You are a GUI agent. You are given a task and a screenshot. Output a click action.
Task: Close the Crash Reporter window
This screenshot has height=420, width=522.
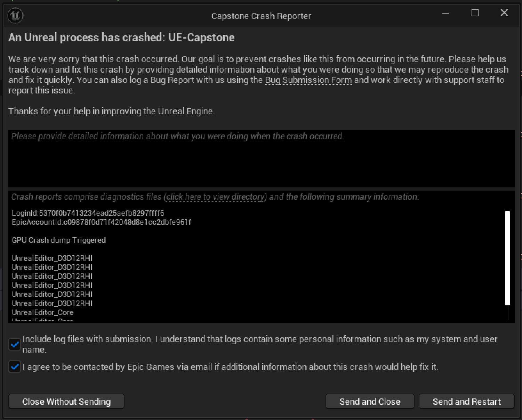coord(504,13)
